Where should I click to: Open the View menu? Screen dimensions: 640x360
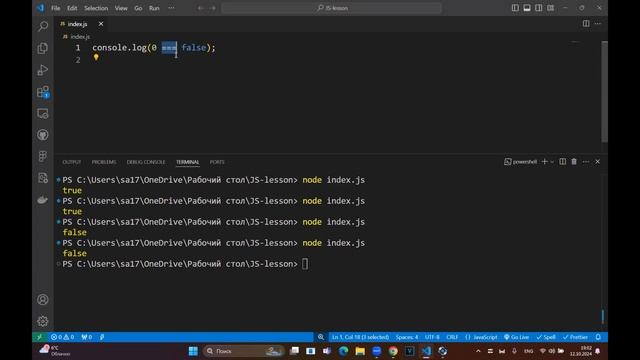point(121,8)
